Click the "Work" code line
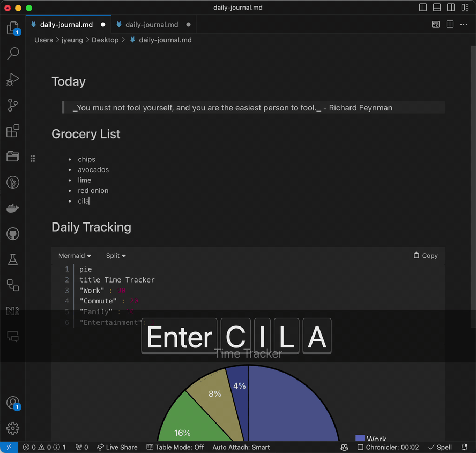This screenshot has width=476, height=453. pos(102,291)
